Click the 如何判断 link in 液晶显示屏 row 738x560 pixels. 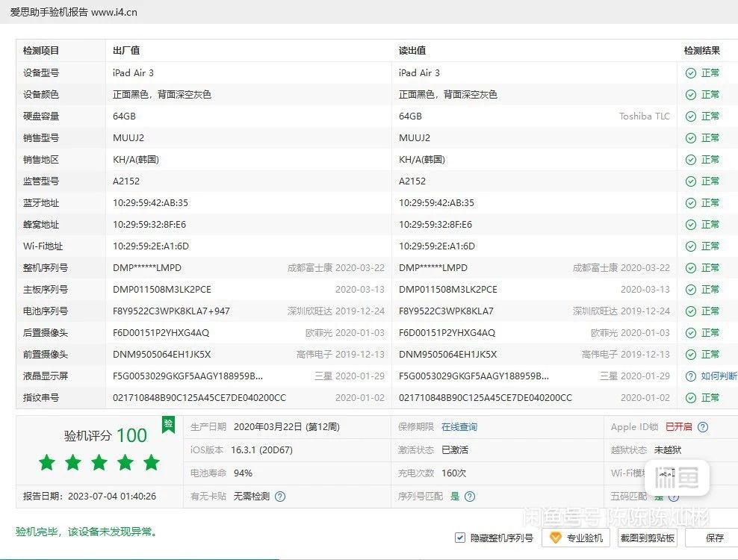pos(719,376)
